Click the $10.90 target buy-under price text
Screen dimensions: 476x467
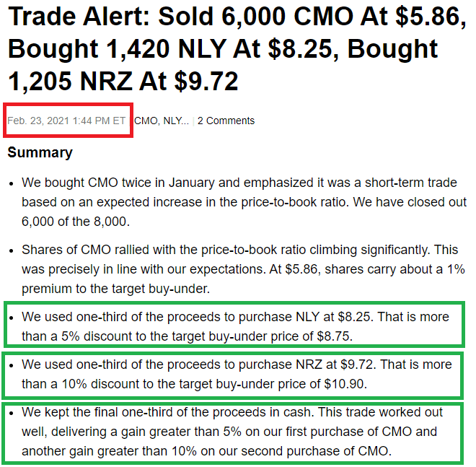(345, 384)
